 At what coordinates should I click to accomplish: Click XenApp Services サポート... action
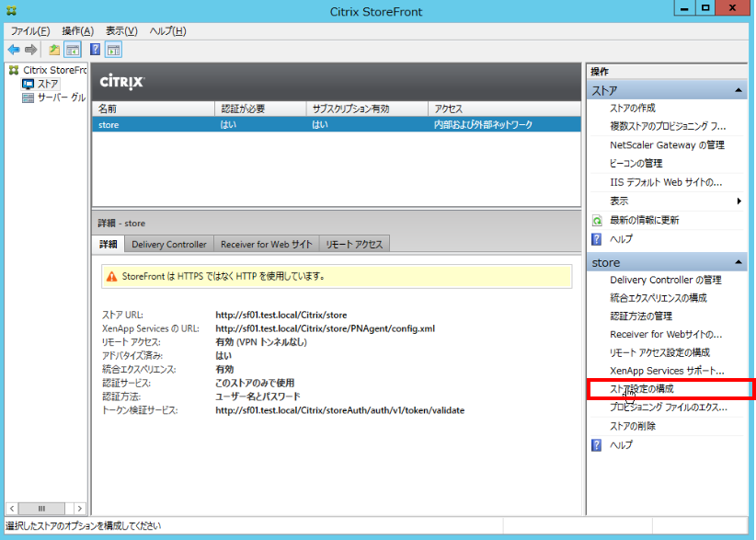(x=667, y=371)
